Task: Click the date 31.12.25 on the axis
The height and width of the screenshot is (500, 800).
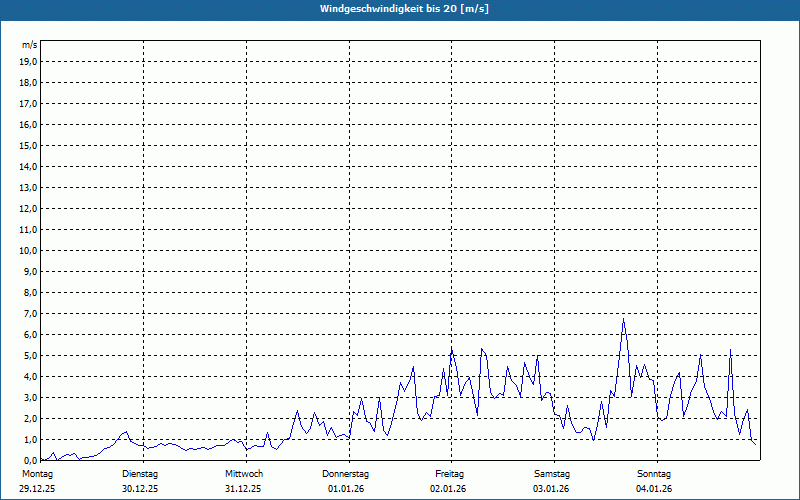Action: click(x=243, y=489)
